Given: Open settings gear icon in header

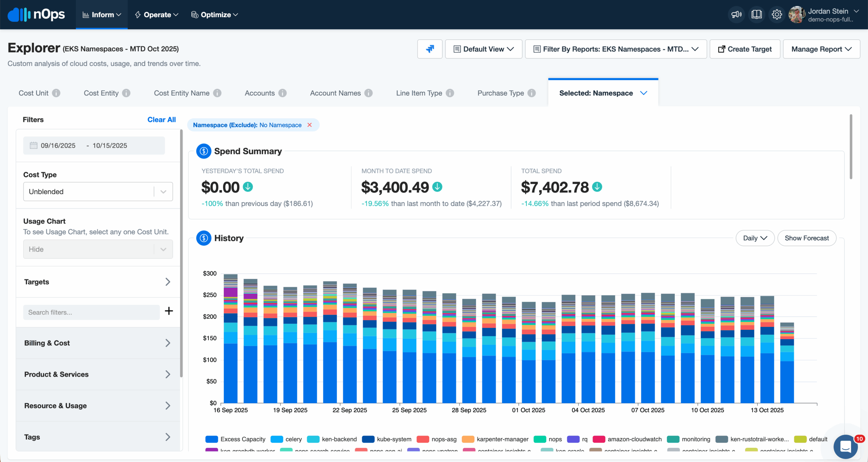Looking at the screenshot, I should [776, 15].
